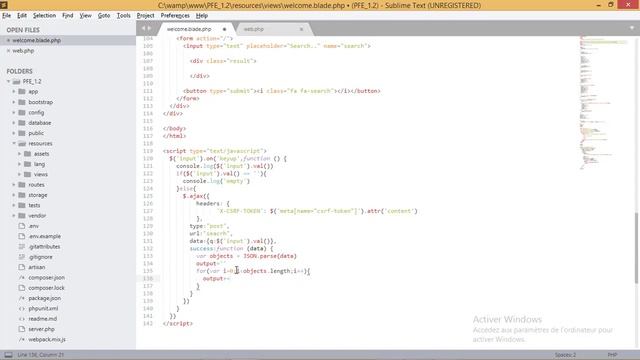The image size is (640, 360).
Task: Click the storage folder icon
Action: [22, 195]
